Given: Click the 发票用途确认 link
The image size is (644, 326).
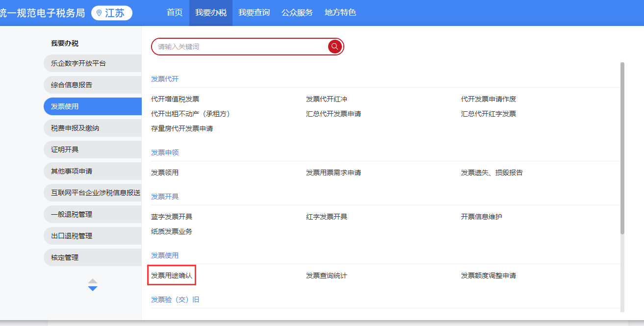Looking at the screenshot, I should [172, 276].
